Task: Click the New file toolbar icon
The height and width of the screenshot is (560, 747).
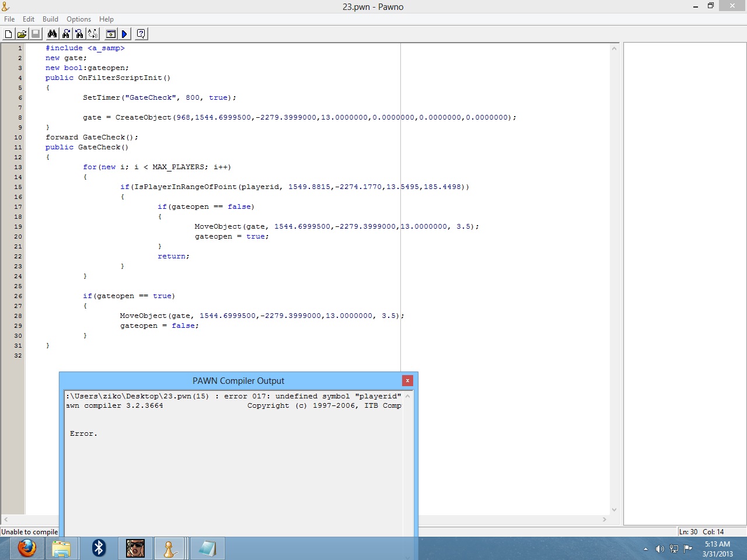Action: 8,34
